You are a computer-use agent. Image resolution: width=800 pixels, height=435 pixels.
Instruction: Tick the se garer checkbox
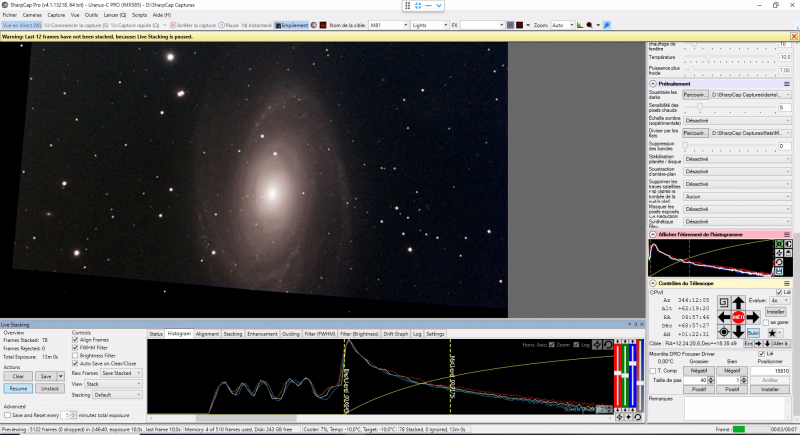766,323
